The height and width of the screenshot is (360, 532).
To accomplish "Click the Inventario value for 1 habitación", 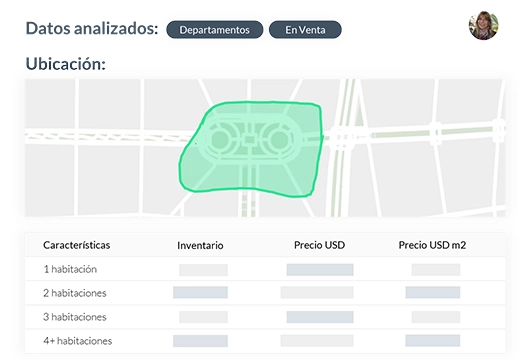I will tap(203, 270).
